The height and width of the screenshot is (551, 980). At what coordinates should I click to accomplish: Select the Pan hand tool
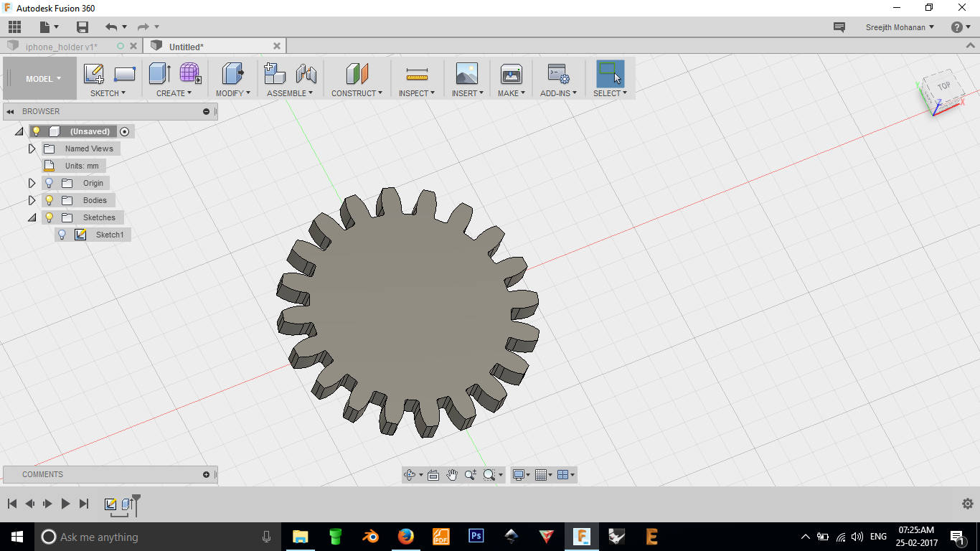coord(452,475)
